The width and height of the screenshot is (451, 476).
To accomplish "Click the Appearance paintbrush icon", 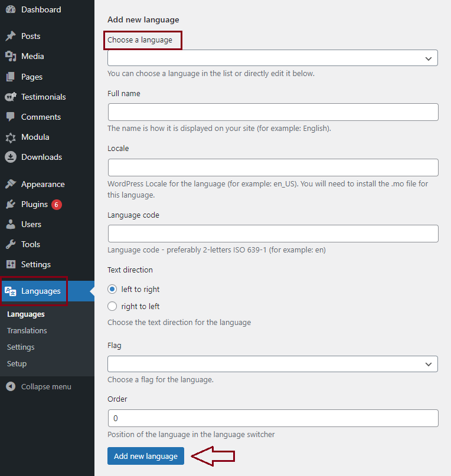I will click(11, 184).
